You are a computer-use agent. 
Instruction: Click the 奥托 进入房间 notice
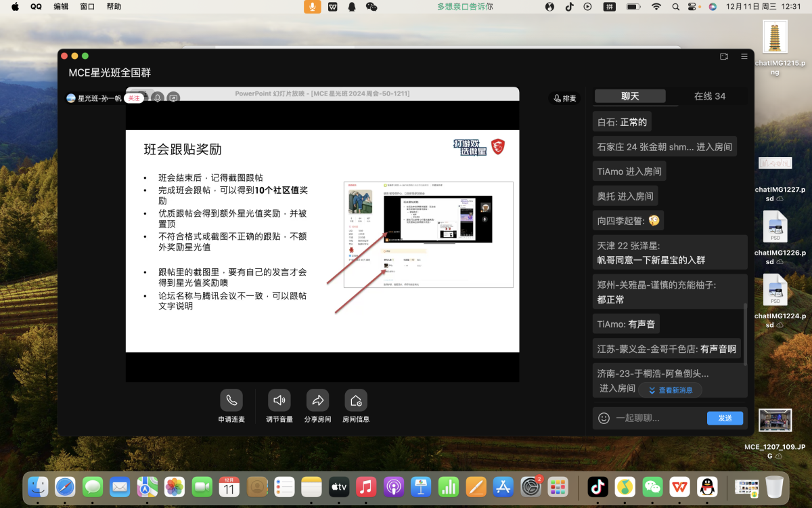[x=625, y=196]
